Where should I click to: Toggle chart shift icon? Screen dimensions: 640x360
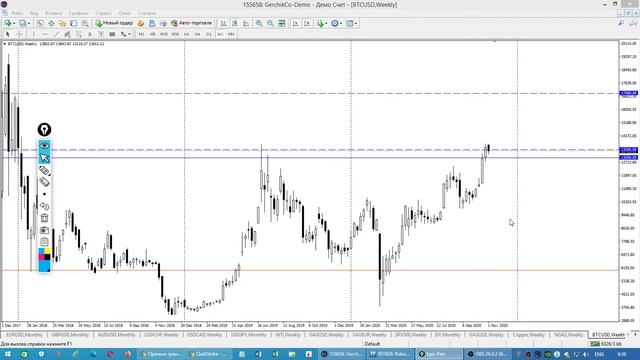(x=307, y=23)
